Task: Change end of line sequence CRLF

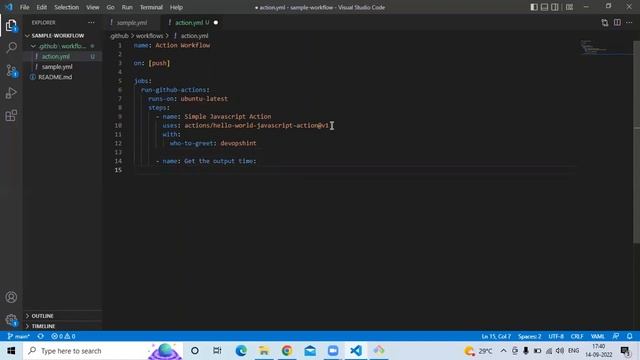Action: [577, 336]
